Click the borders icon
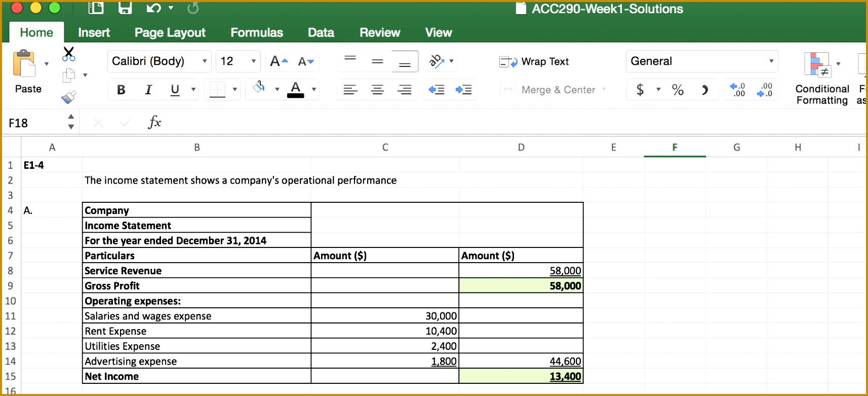This screenshot has height=396, width=868. point(217,90)
